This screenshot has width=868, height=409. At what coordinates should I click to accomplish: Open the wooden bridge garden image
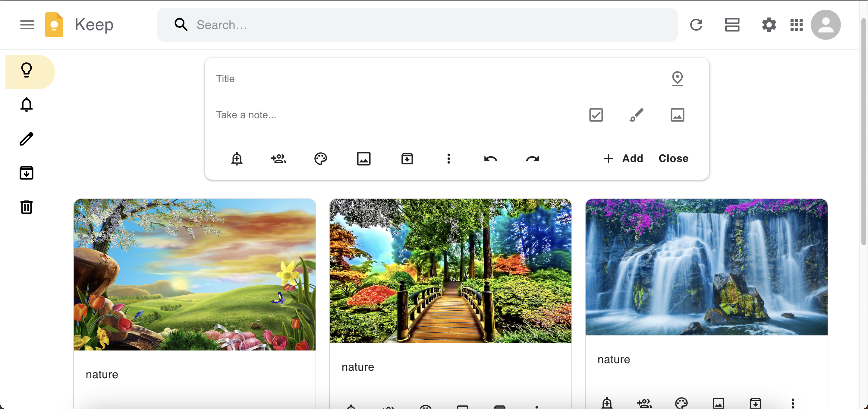(x=451, y=271)
